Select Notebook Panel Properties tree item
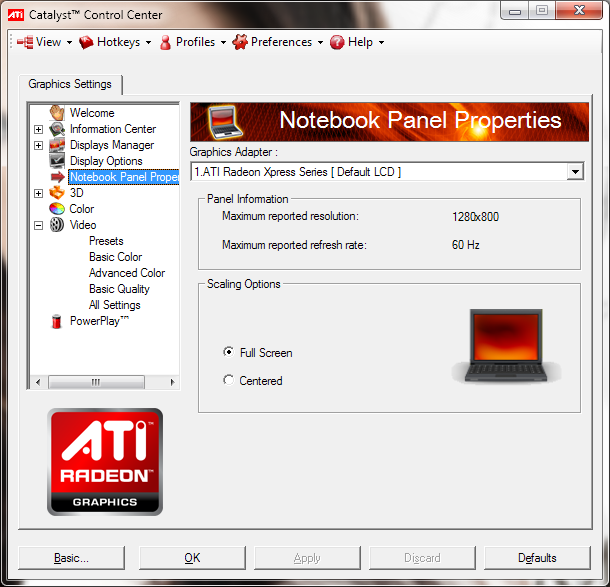 click(124, 177)
